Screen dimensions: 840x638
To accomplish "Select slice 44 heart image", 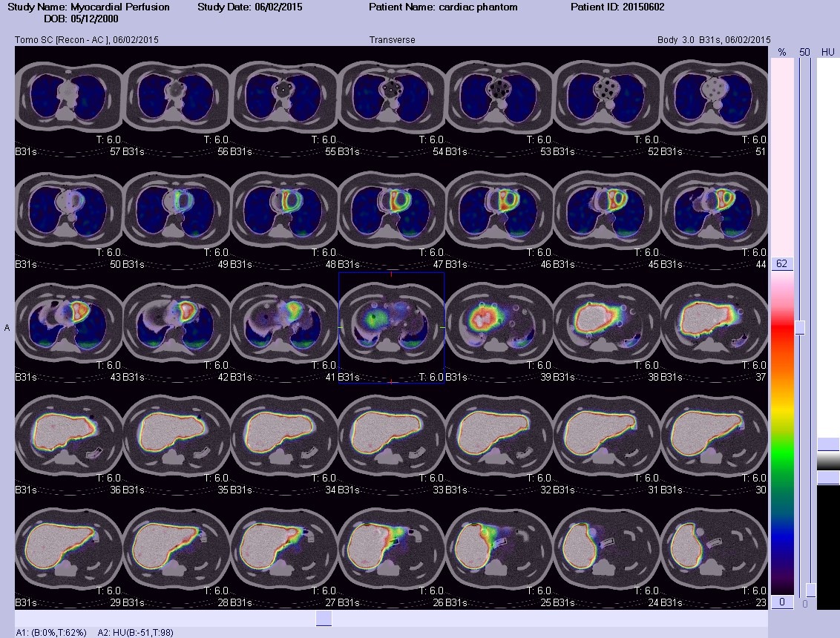I will coord(714,215).
